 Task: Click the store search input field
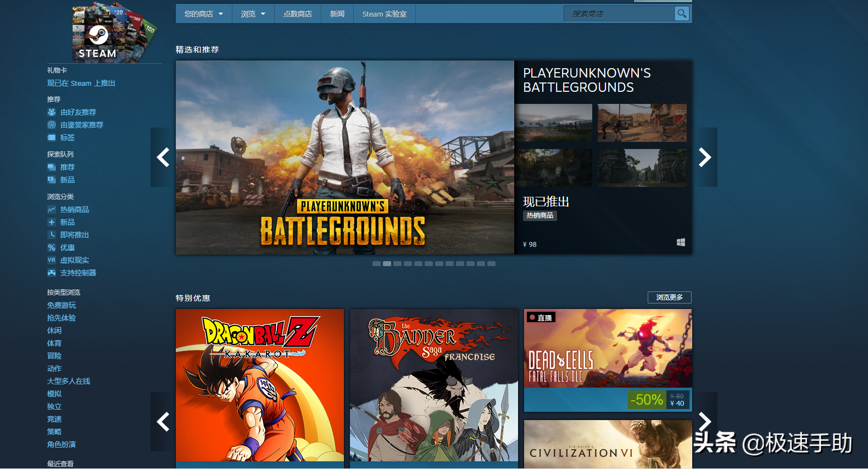619,14
